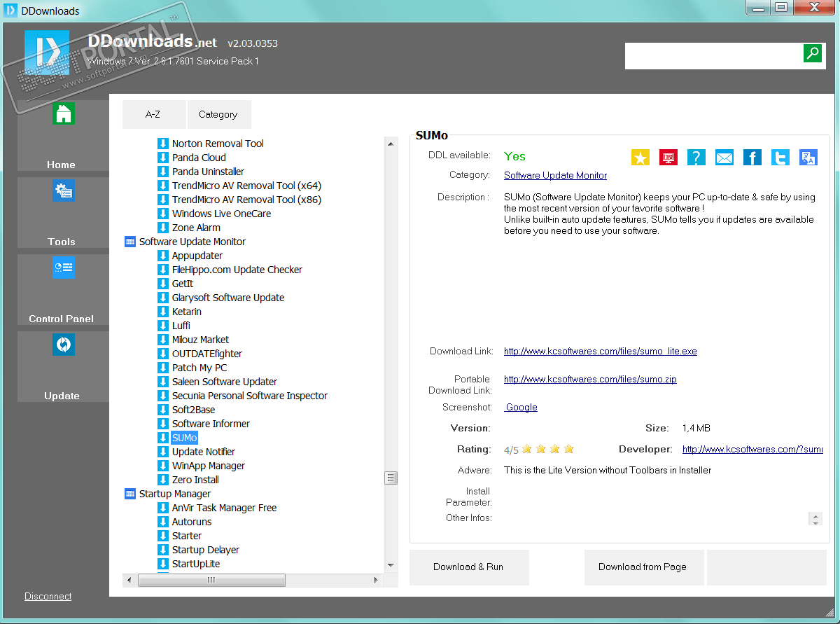Viewport: 840px width, 624px height.
Task: Click the tree vertical scrollbar thumb
Action: tap(391, 478)
